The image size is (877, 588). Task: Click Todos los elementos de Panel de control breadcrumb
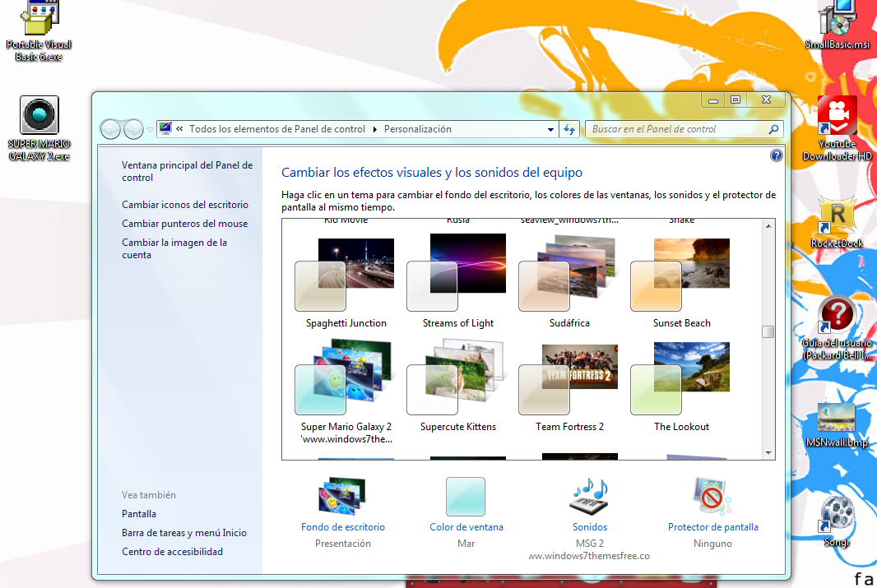pos(277,129)
